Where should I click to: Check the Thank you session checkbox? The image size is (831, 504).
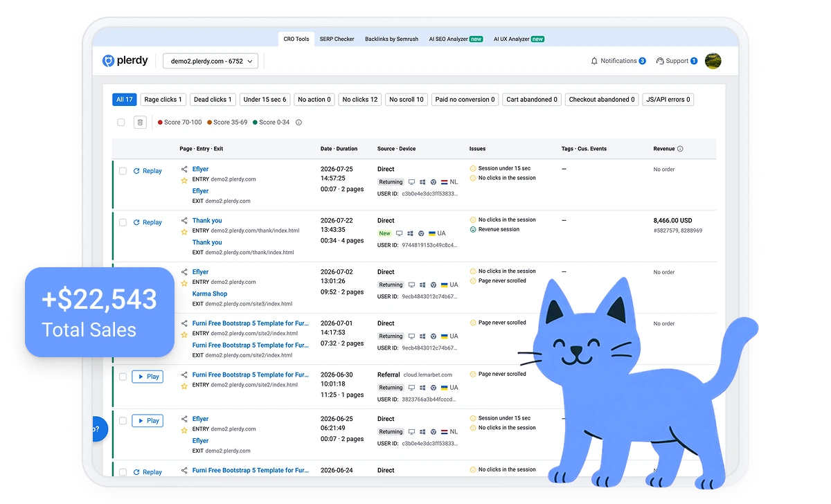click(123, 222)
